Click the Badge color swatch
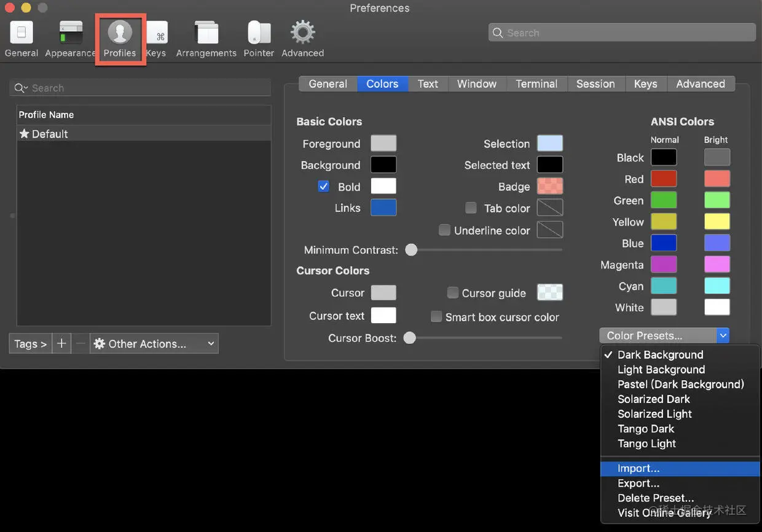 [x=550, y=186]
